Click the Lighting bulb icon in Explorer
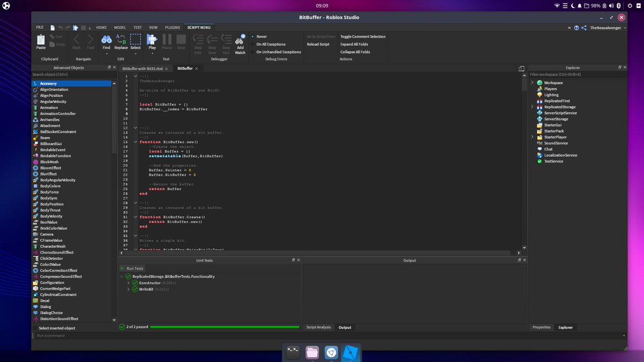The height and width of the screenshot is (362, 644). coord(539,95)
